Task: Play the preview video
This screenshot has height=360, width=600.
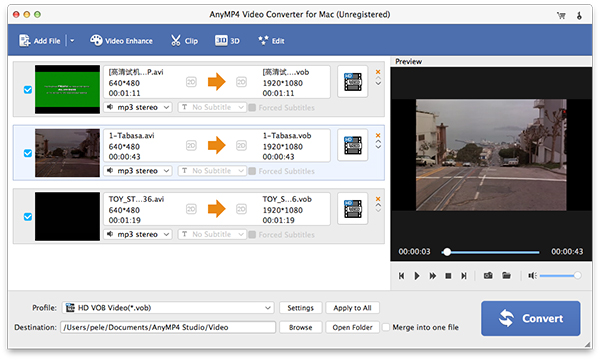Action: [x=417, y=276]
